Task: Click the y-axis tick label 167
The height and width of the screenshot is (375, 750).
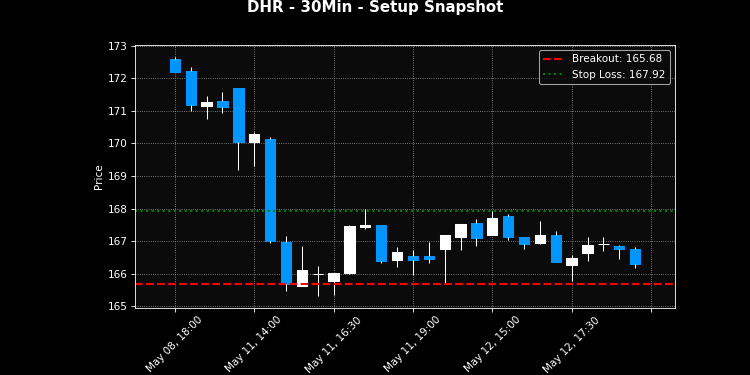Action: 117,242
